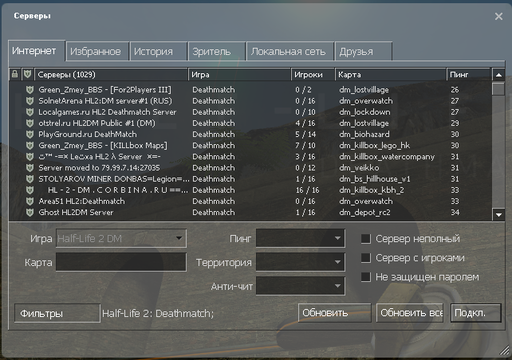Focus the Карта map filter field
The height and width of the screenshot is (360, 512).
pyautogui.click(x=121, y=262)
